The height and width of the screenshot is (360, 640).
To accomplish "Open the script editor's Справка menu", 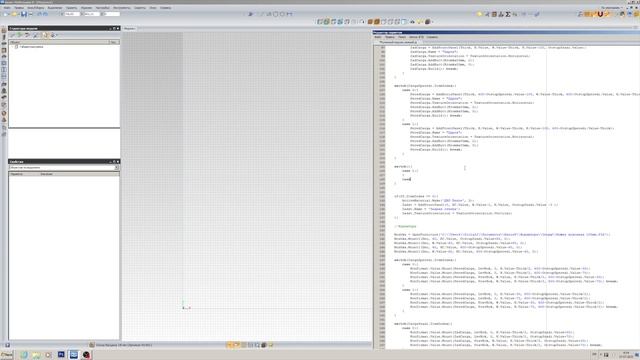I will (432, 37).
